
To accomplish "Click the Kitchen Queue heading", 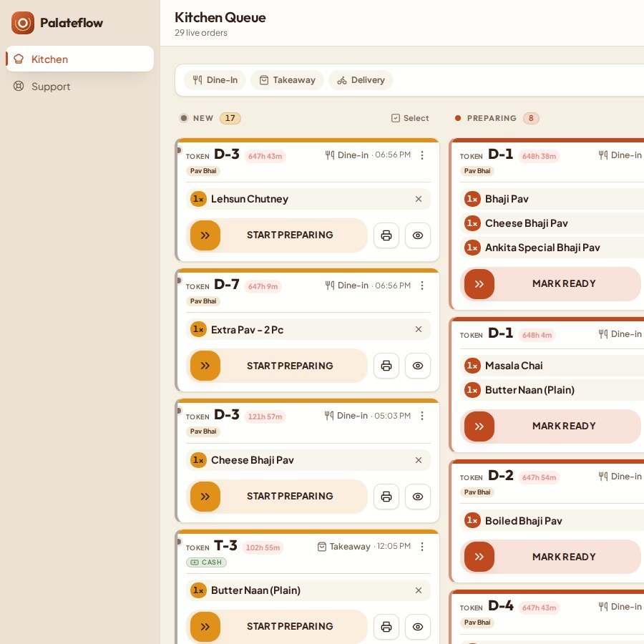I will tap(220, 17).
